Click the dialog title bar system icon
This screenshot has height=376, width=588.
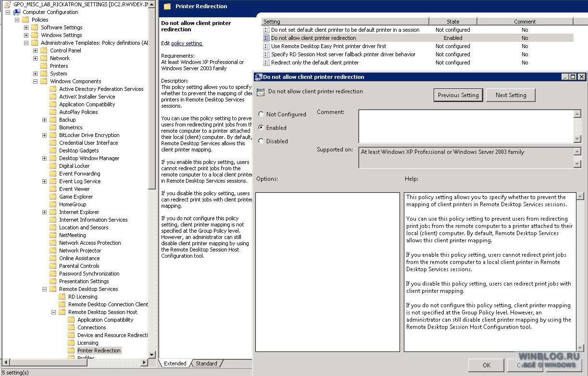point(259,76)
